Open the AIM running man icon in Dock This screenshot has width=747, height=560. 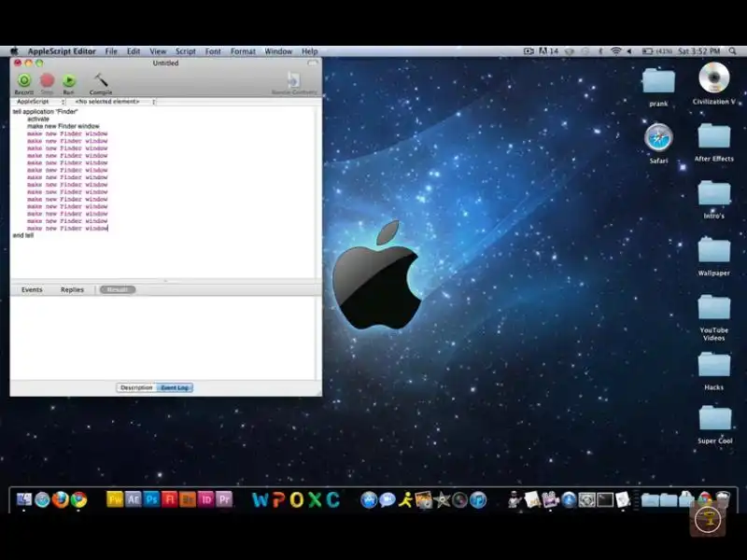point(405,499)
